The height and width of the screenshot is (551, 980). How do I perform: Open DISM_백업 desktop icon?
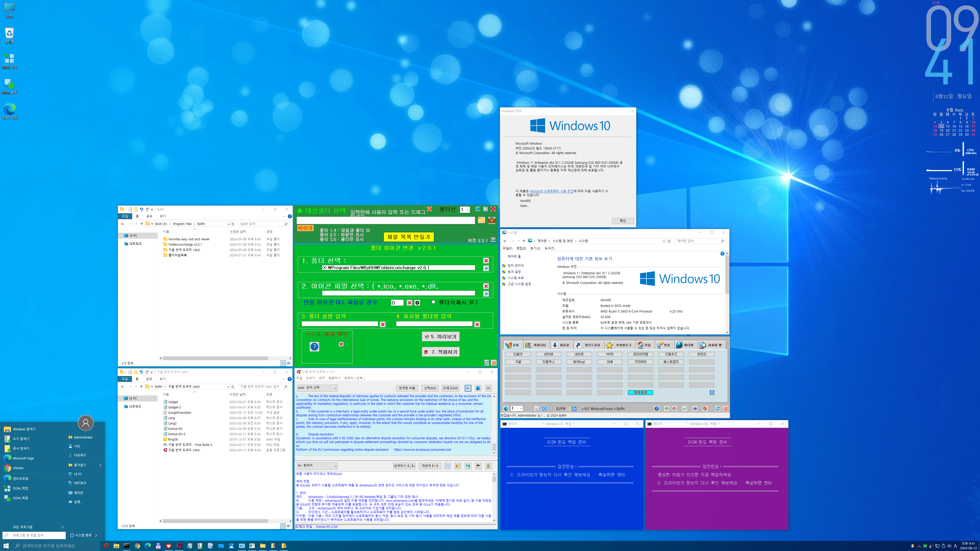9,61
